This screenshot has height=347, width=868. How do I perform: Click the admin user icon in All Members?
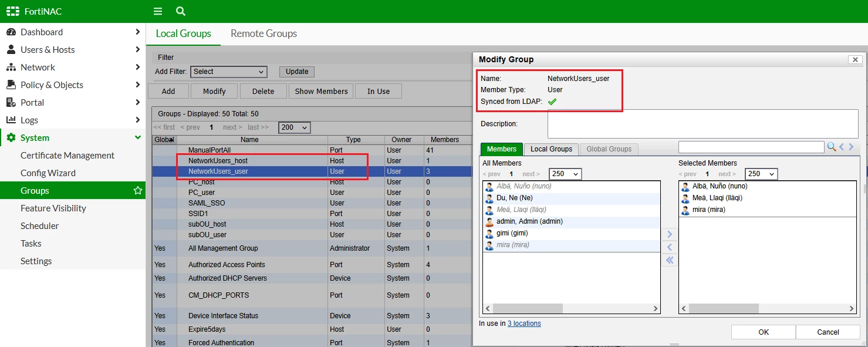(489, 222)
